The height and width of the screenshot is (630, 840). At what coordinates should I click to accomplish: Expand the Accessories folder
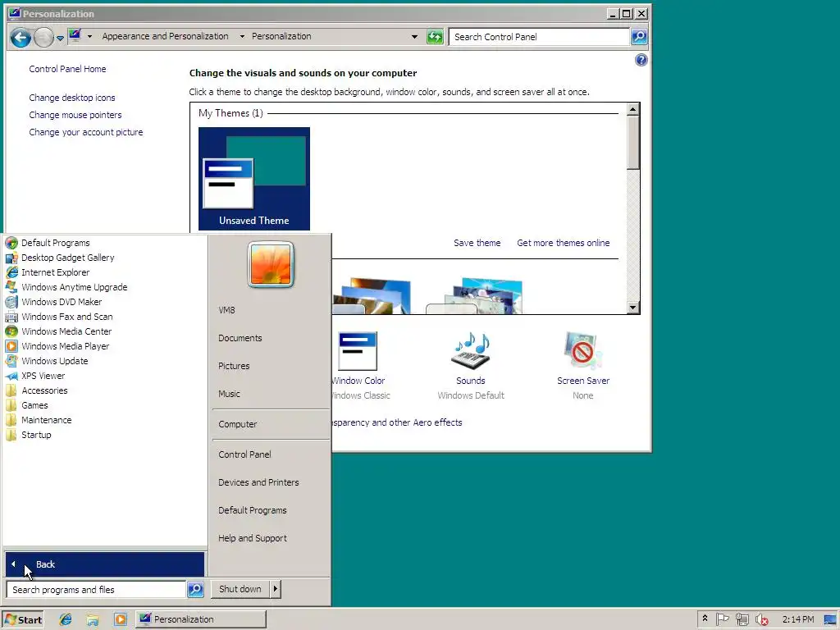pos(44,390)
